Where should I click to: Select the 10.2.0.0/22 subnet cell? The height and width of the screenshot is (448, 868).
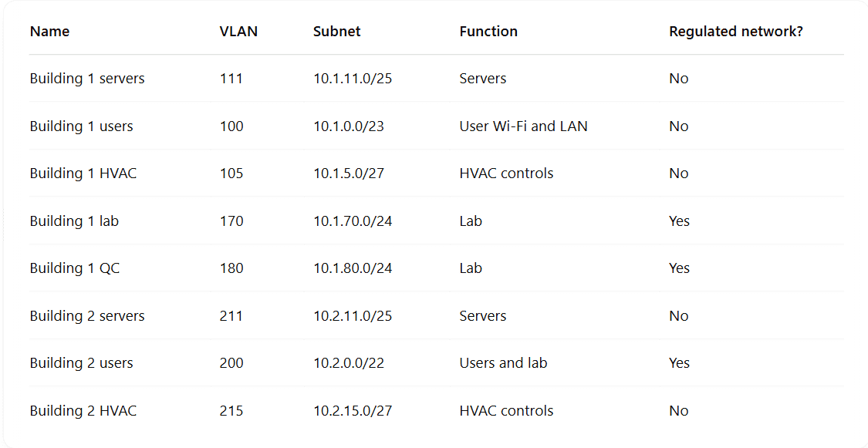(349, 363)
